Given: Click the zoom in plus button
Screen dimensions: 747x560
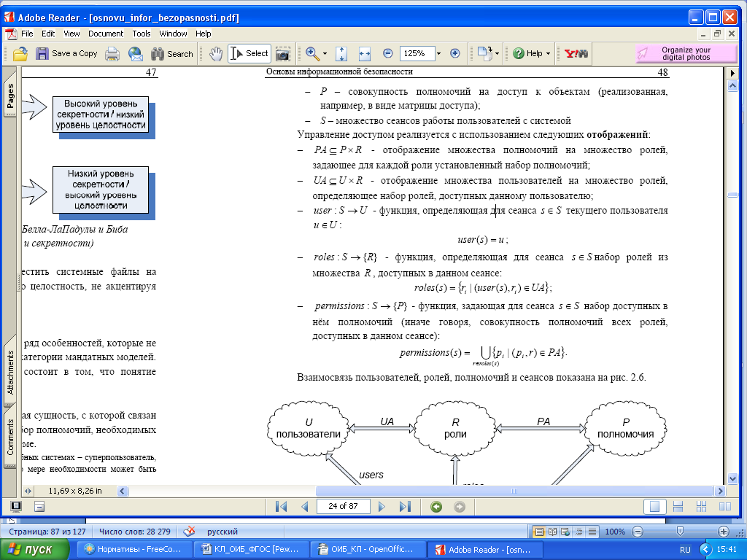Looking at the screenshot, I should tap(455, 53).
